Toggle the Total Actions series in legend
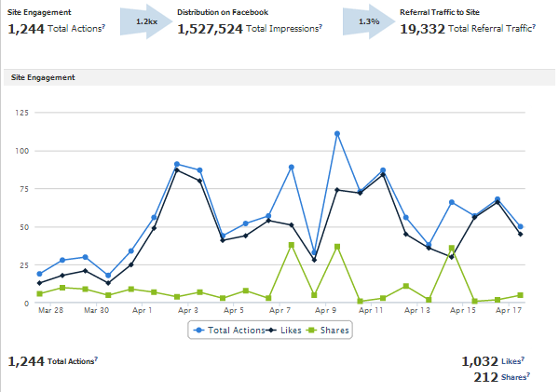This screenshot has height=392, width=559. (229, 331)
